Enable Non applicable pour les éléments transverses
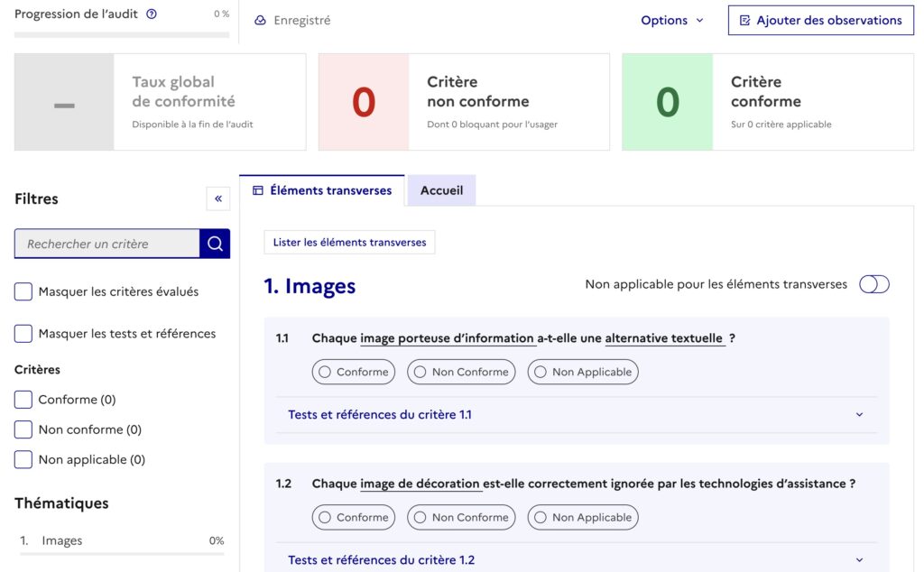 [x=873, y=282]
